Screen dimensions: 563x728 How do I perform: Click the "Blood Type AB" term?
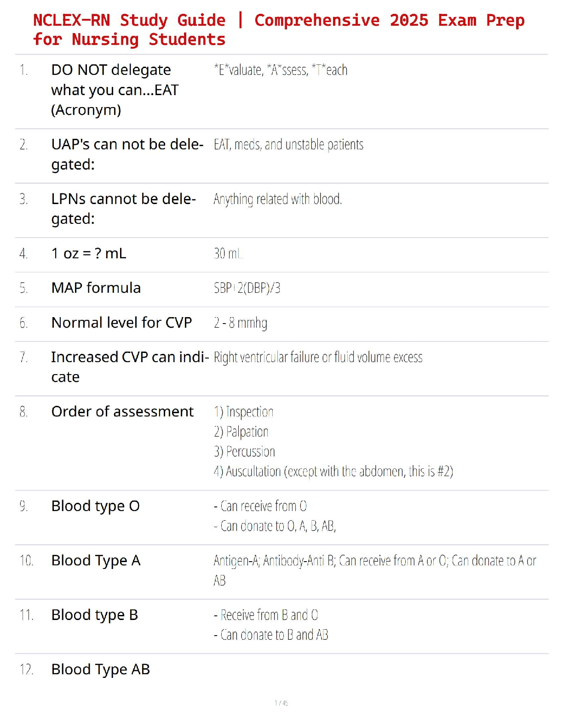tap(101, 669)
